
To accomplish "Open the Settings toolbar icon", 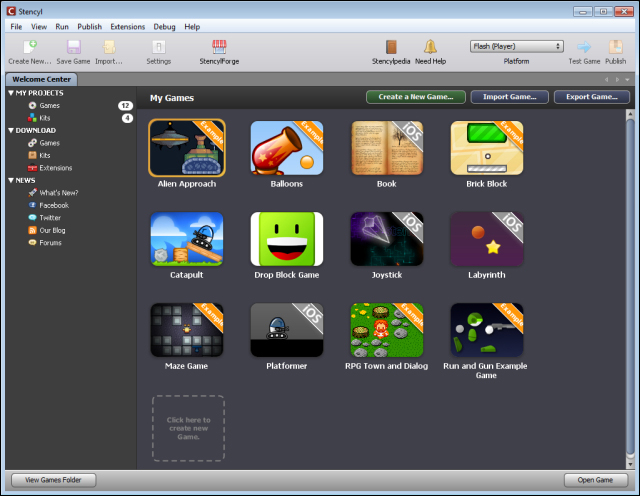I will [x=159, y=47].
